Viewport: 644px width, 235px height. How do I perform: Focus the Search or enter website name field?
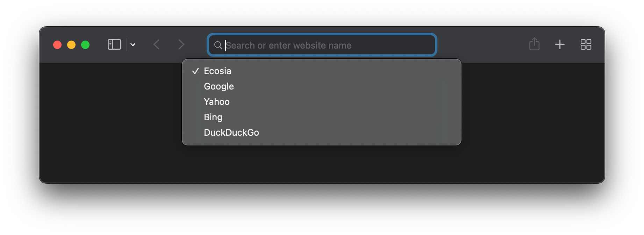pos(322,45)
